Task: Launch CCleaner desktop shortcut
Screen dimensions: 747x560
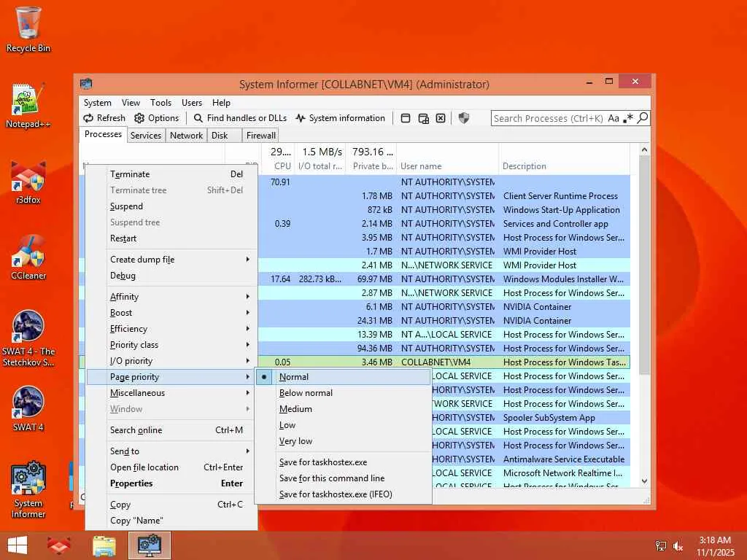Action: (x=28, y=257)
